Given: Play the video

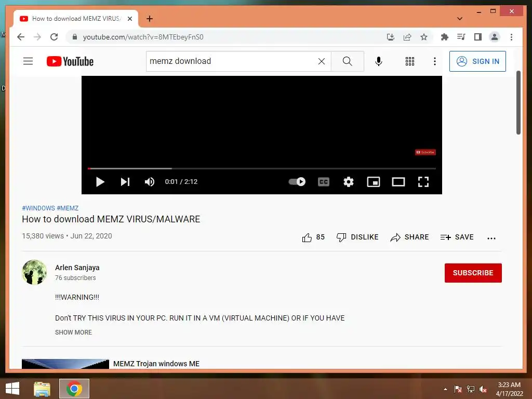Looking at the screenshot, I should pyautogui.click(x=100, y=182).
